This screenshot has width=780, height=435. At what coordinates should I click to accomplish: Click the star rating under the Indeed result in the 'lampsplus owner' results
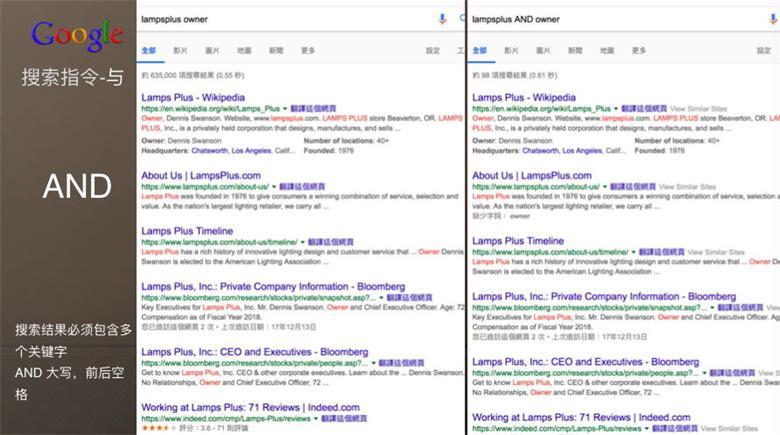click(x=159, y=428)
